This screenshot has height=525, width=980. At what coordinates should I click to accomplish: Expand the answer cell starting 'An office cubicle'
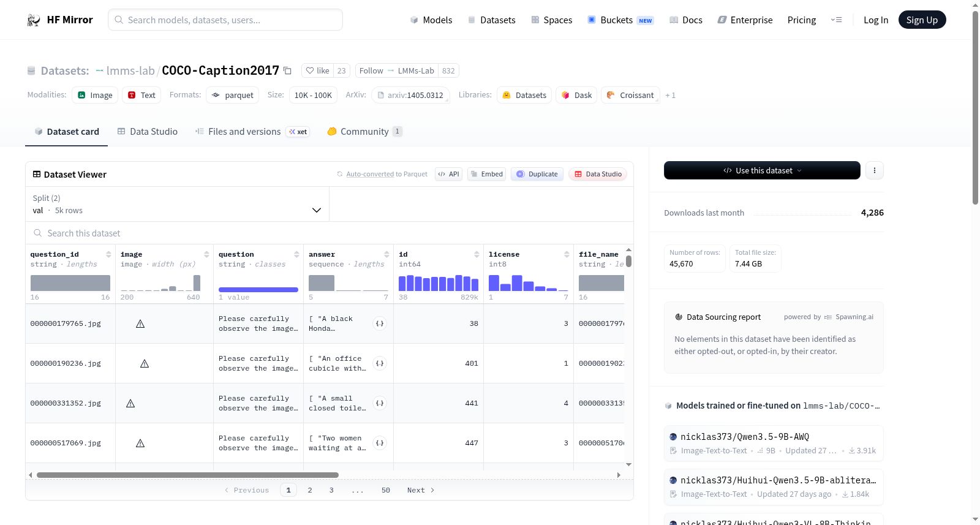[x=380, y=363]
